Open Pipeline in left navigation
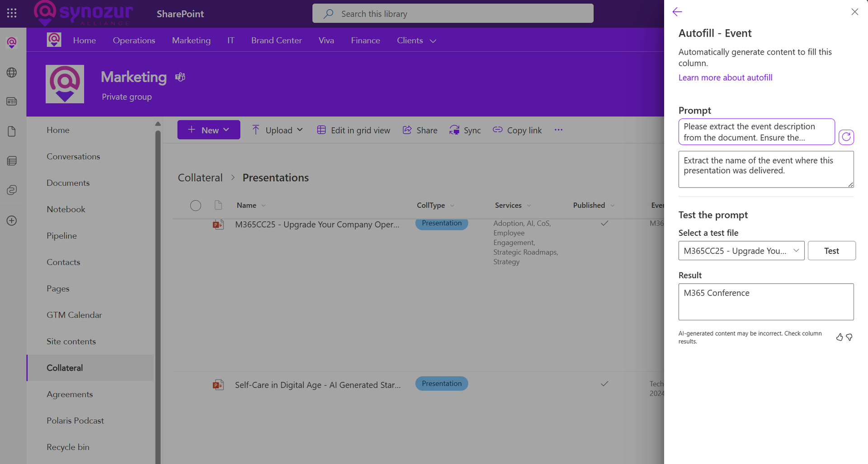 [61, 235]
